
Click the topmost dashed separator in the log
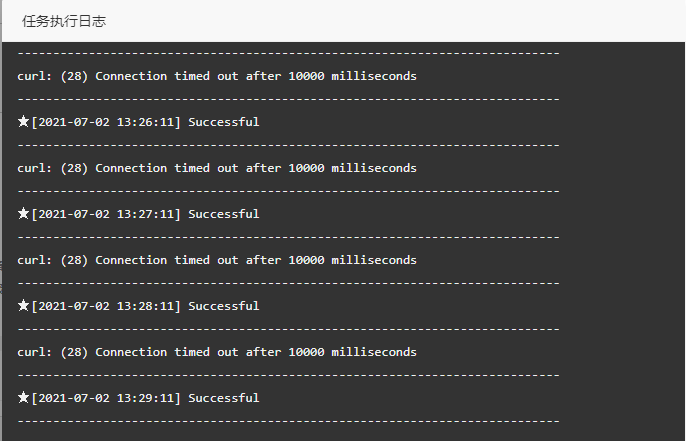click(288, 53)
